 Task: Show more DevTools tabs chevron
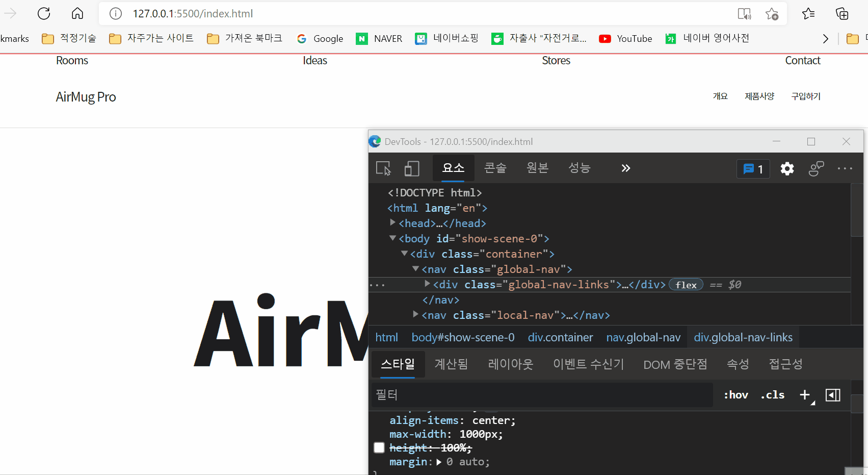[625, 168]
